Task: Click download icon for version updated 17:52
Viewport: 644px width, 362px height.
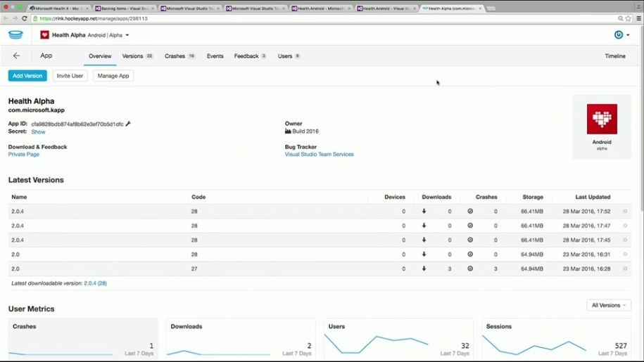Action: pos(424,211)
